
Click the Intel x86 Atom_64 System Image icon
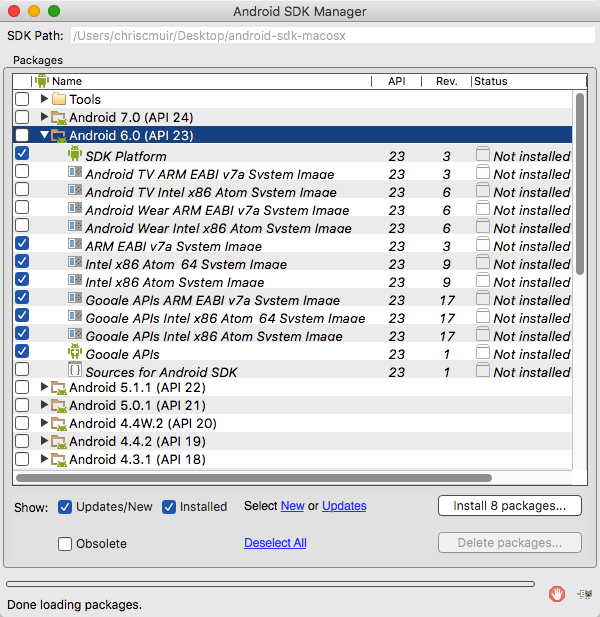75,262
